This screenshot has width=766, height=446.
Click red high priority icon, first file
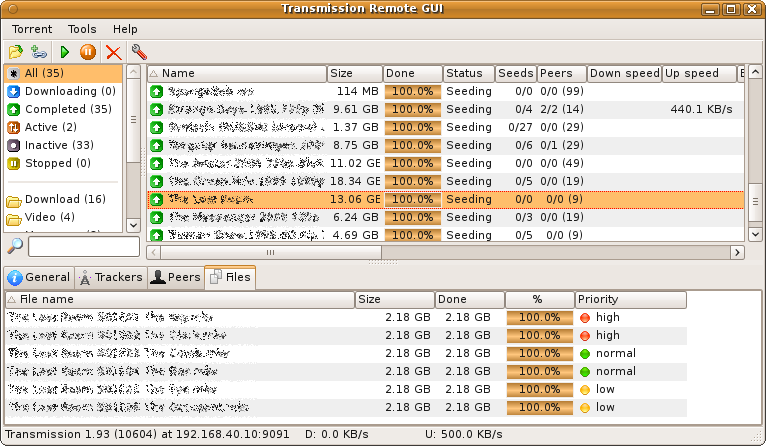click(x=585, y=318)
